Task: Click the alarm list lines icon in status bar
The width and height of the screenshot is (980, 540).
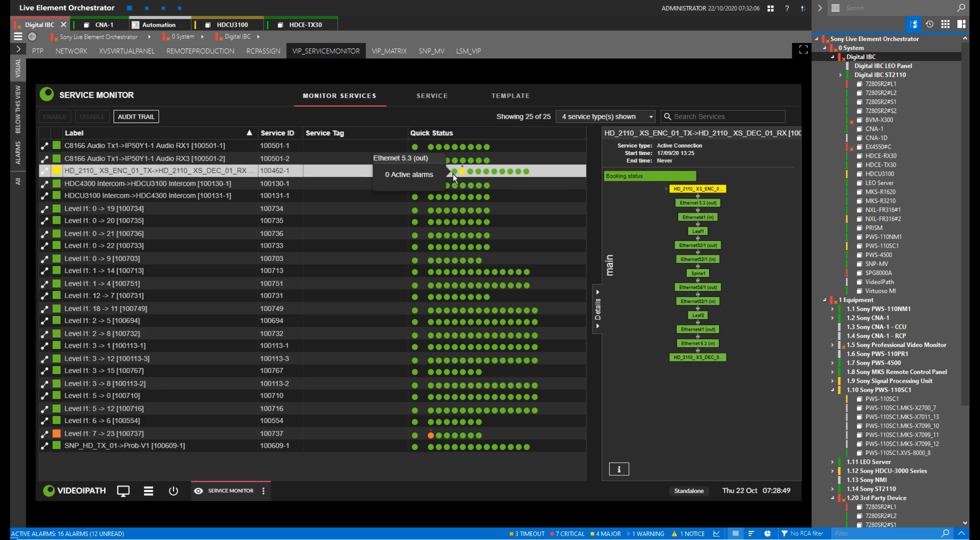Action: [x=736, y=534]
